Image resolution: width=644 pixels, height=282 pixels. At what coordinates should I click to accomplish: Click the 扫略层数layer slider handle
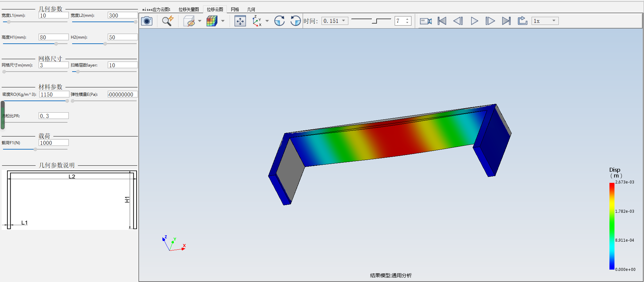(78, 72)
